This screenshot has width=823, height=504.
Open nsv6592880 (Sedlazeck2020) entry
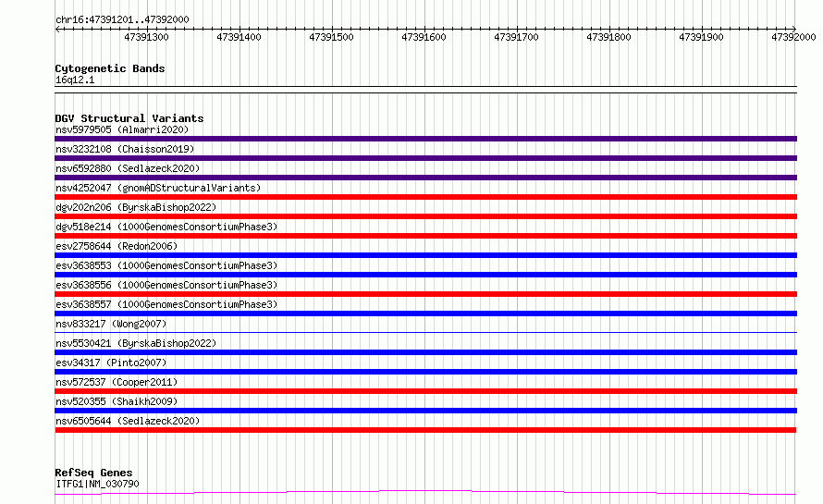coord(128,168)
